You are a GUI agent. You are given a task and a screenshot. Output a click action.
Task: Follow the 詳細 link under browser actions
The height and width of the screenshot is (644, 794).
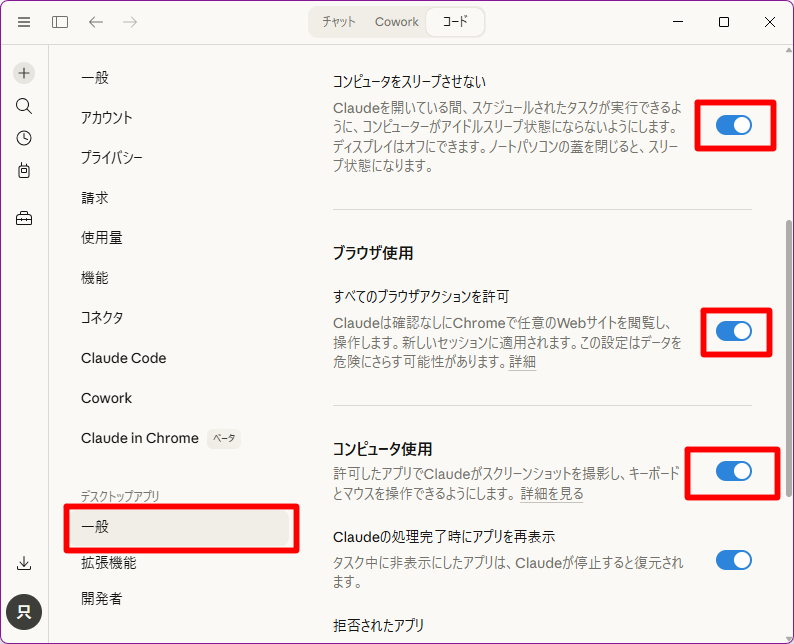pyautogui.click(x=522, y=362)
